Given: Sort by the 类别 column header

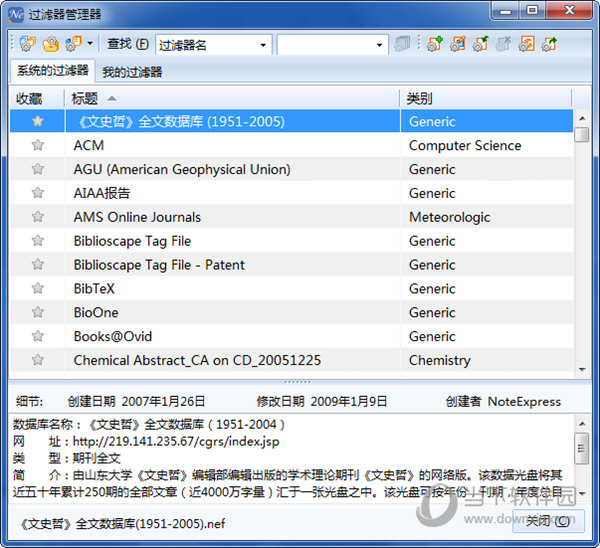Looking at the screenshot, I should (x=486, y=99).
